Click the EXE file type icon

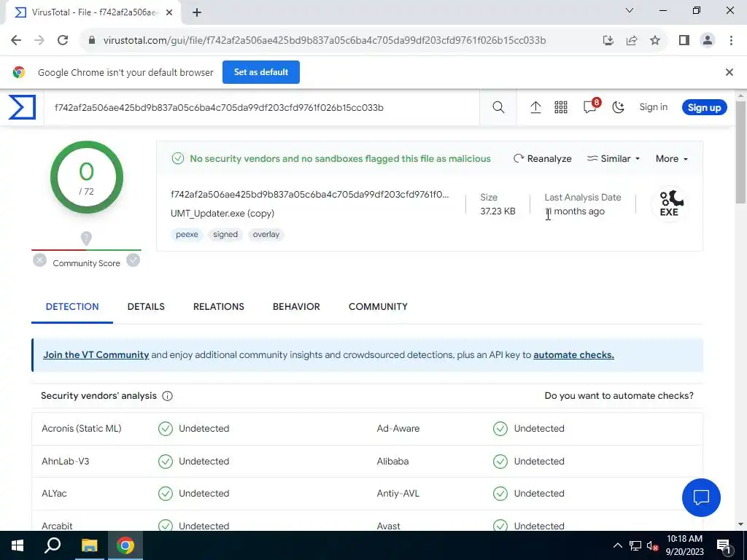coord(670,204)
